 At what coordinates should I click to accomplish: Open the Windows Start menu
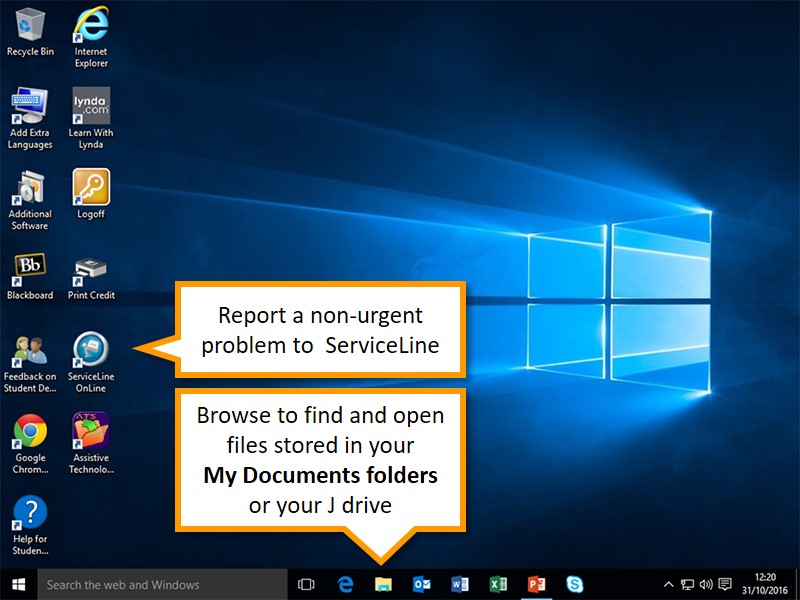19,585
